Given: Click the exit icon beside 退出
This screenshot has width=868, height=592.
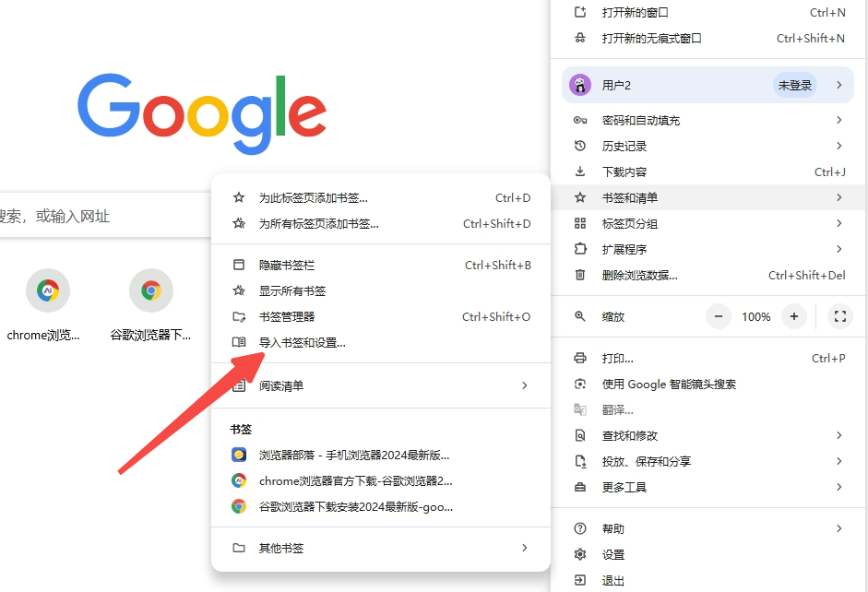Looking at the screenshot, I should [x=579, y=580].
